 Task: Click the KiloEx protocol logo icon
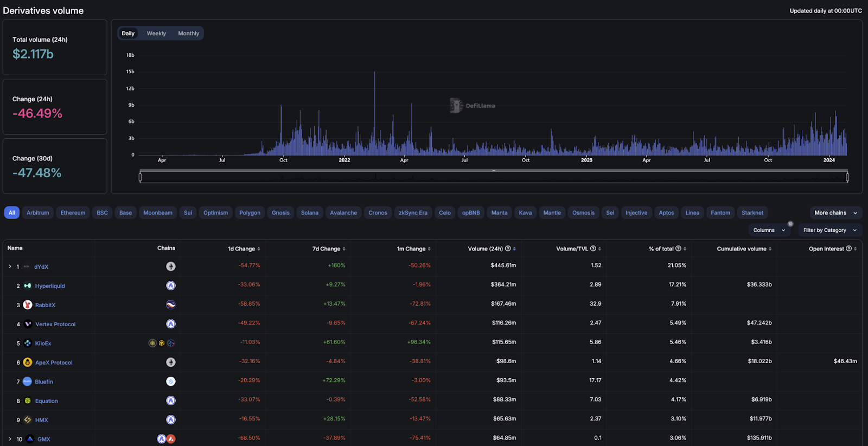[28, 343]
